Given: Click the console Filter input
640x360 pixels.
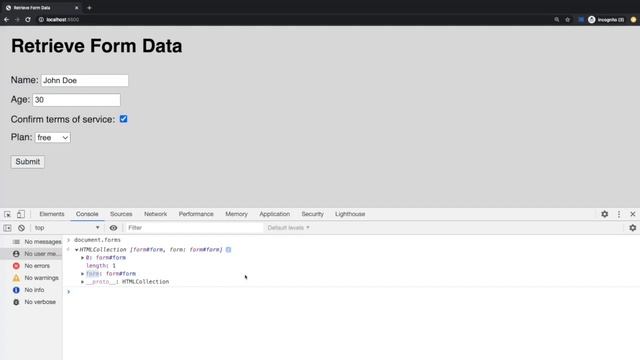Looking at the screenshot, I should pyautogui.click(x=194, y=228).
